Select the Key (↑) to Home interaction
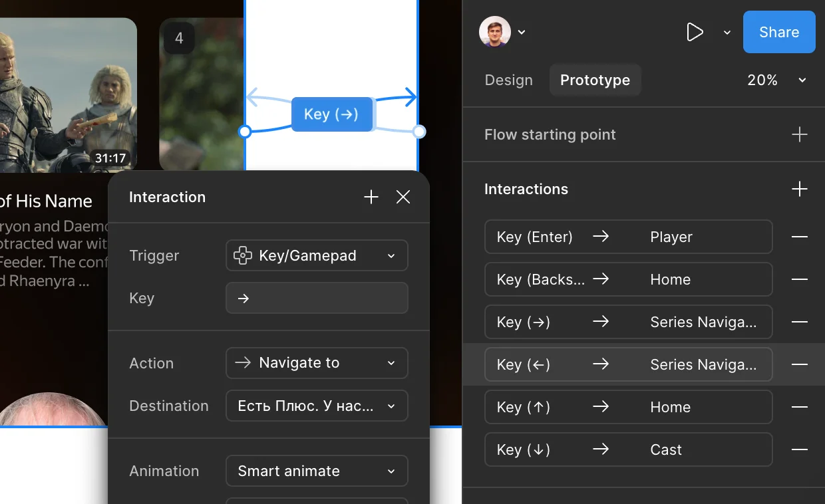This screenshot has height=504, width=825. click(x=629, y=407)
